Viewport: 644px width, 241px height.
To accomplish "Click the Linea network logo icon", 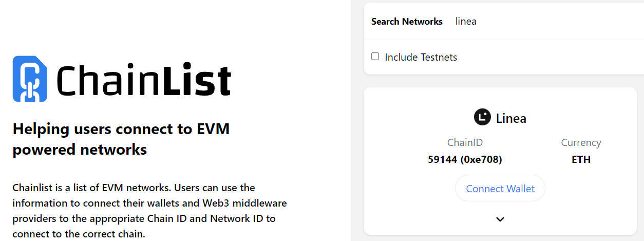I will coord(482,118).
